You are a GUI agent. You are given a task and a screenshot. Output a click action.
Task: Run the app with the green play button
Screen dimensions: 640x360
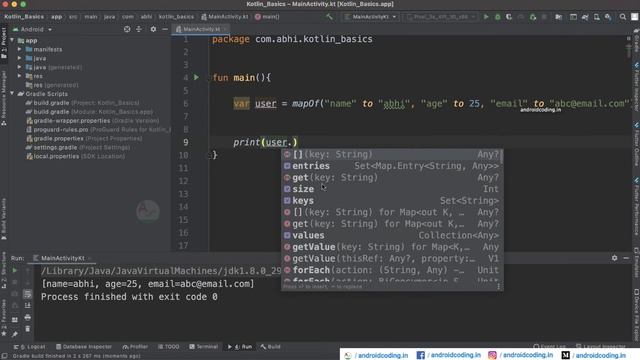click(x=486, y=17)
